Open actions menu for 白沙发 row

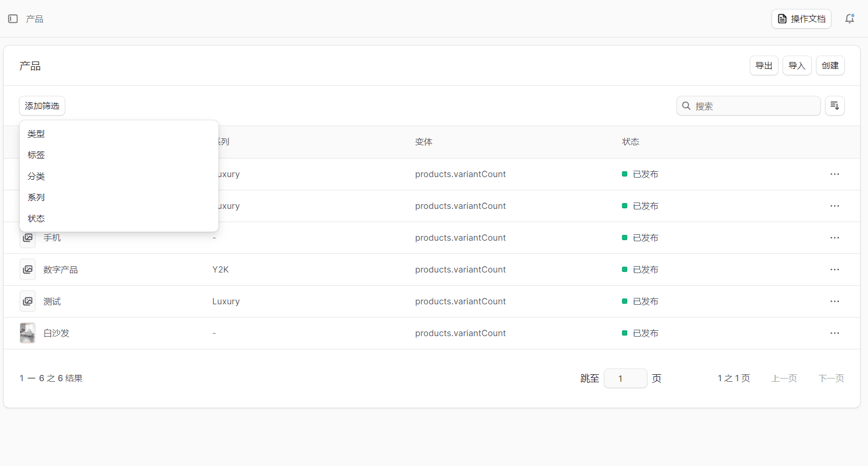(835, 333)
